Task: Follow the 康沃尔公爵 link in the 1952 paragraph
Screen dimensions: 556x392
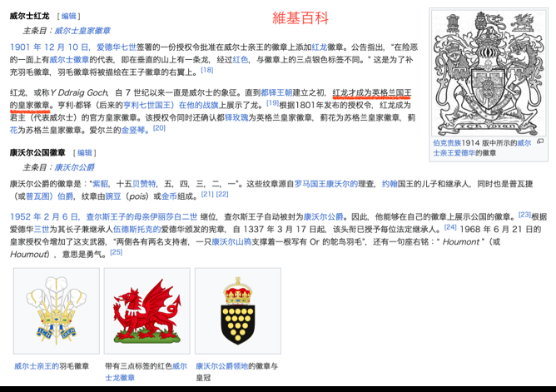Action: 324,217
